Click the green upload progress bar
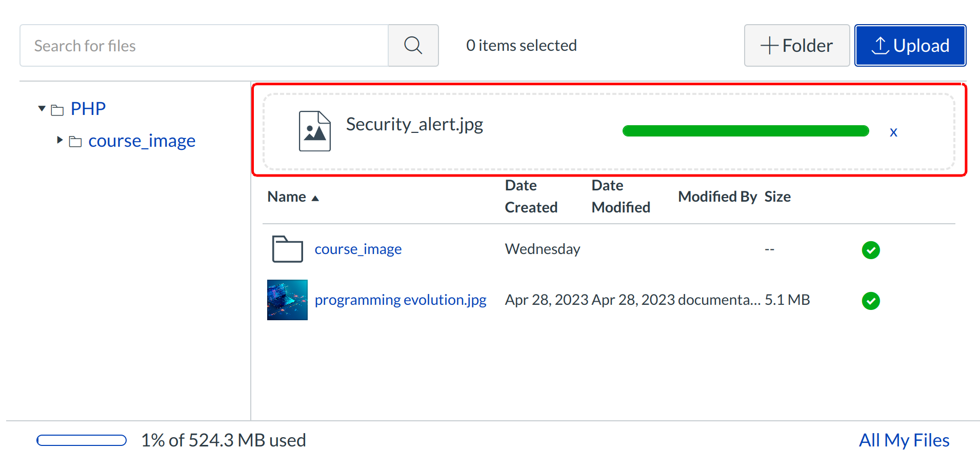Viewport: 980px width, 468px height. coord(745,131)
